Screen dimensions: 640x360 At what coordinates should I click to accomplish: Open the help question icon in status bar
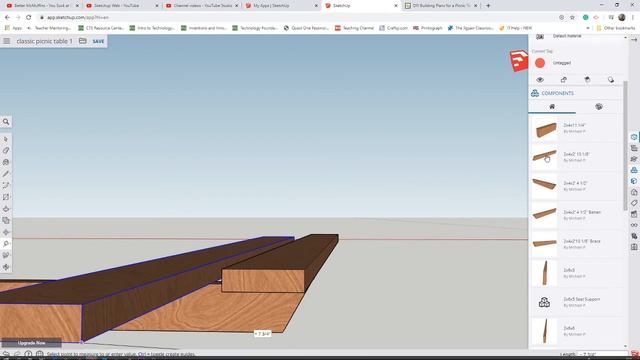28,354
